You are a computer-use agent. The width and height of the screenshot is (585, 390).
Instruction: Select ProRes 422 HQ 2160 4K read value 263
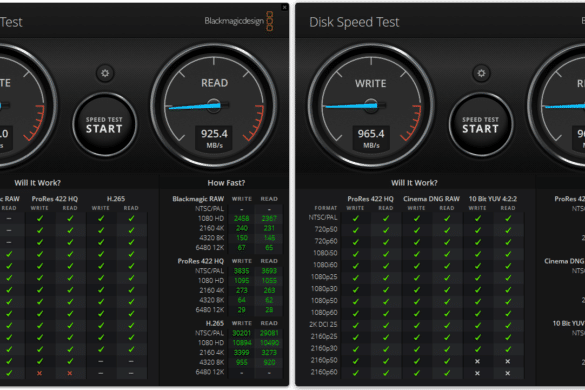coord(269,290)
